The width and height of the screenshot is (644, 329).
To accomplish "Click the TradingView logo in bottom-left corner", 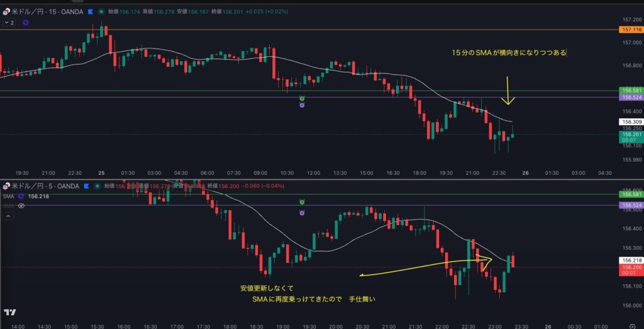I will coord(10,312).
